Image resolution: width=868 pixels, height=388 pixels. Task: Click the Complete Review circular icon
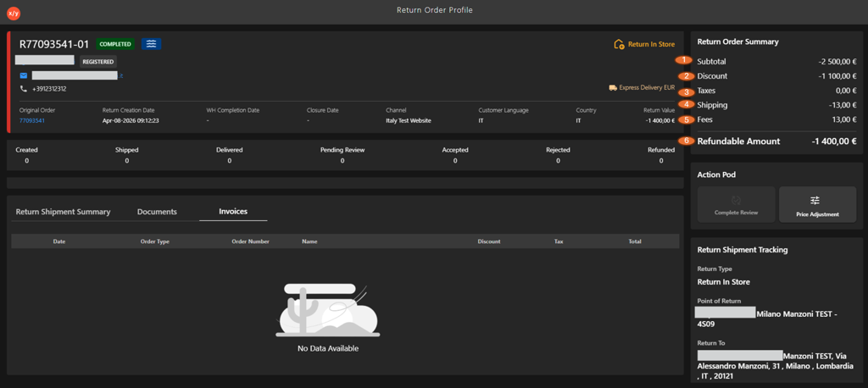coord(737,201)
